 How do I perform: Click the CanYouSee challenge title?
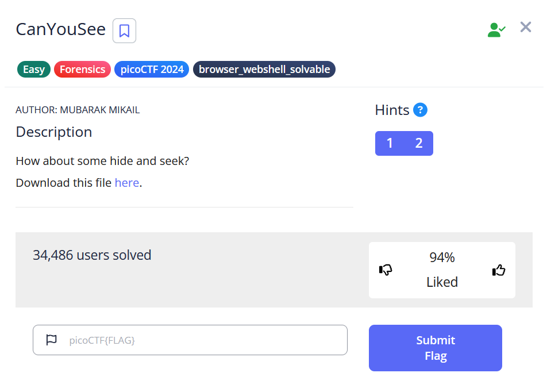pos(61,30)
